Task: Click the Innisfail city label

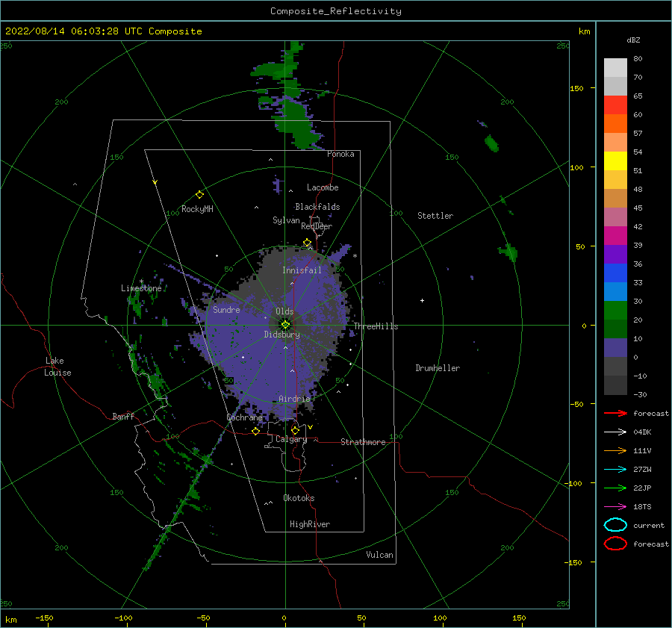Action: pyautogui.click(x=302, y=270)
